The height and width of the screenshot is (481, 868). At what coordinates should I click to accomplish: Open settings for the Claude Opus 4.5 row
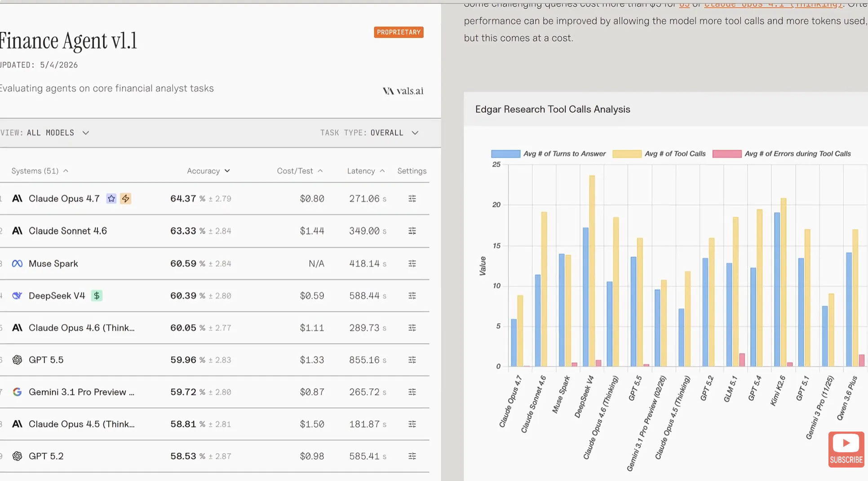[412, 424]
